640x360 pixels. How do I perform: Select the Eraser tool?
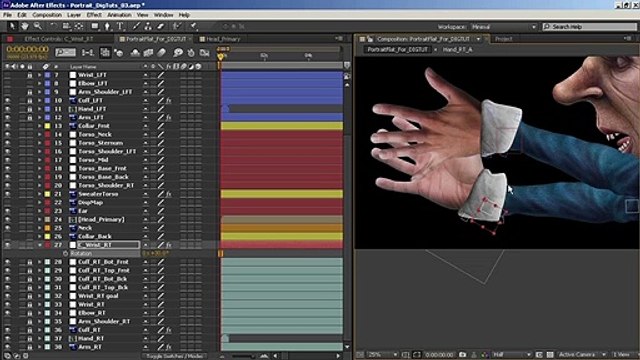tap(160, 27)
